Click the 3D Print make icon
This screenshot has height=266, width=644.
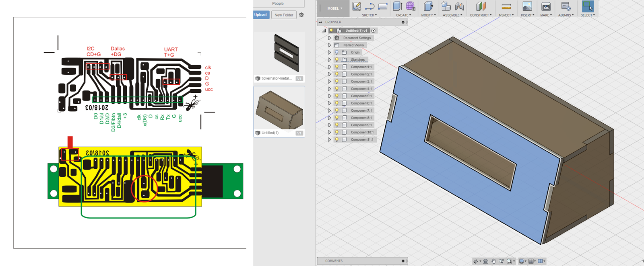point(546,6)
